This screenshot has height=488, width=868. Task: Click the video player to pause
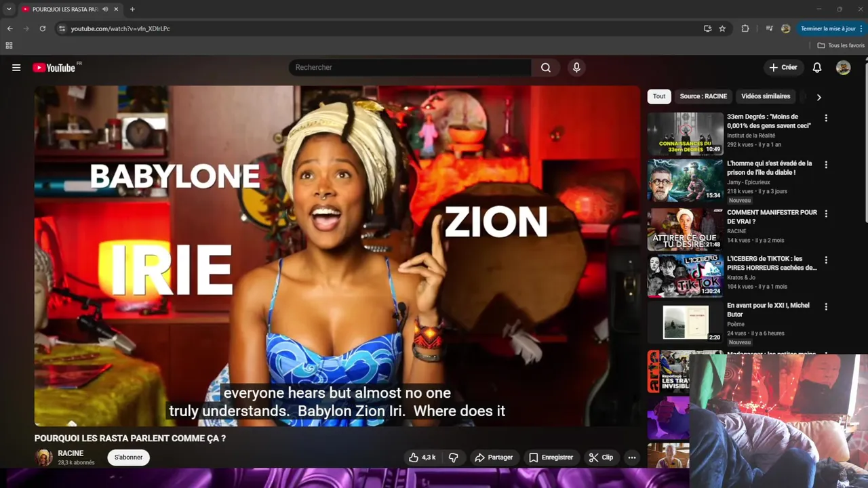click(x=337, y=256)
